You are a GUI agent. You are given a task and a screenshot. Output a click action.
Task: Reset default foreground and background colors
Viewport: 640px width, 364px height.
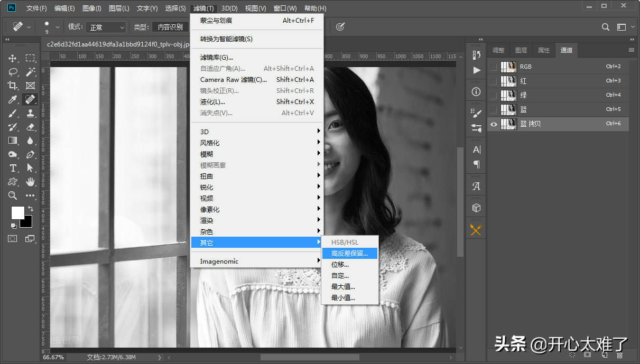(14, 226)
